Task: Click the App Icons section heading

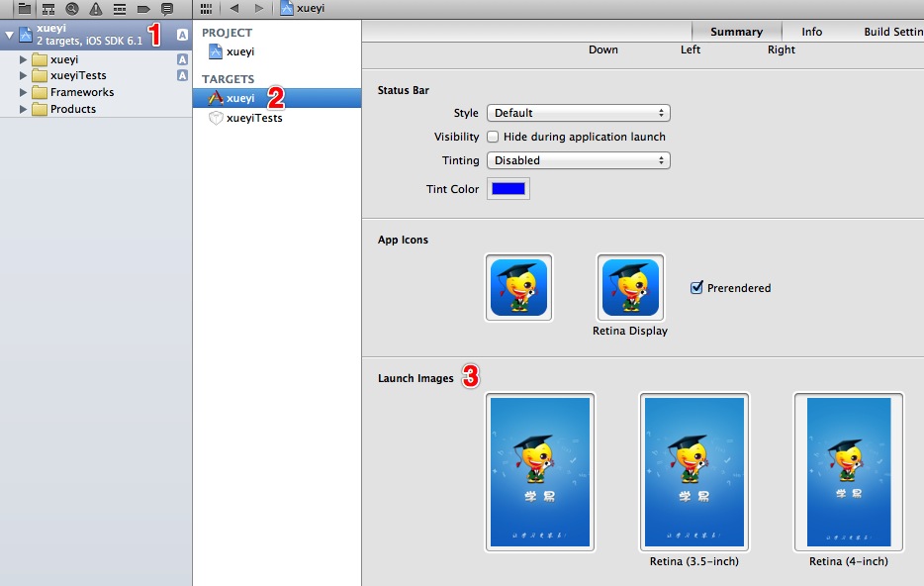Action: click(403, 240)
